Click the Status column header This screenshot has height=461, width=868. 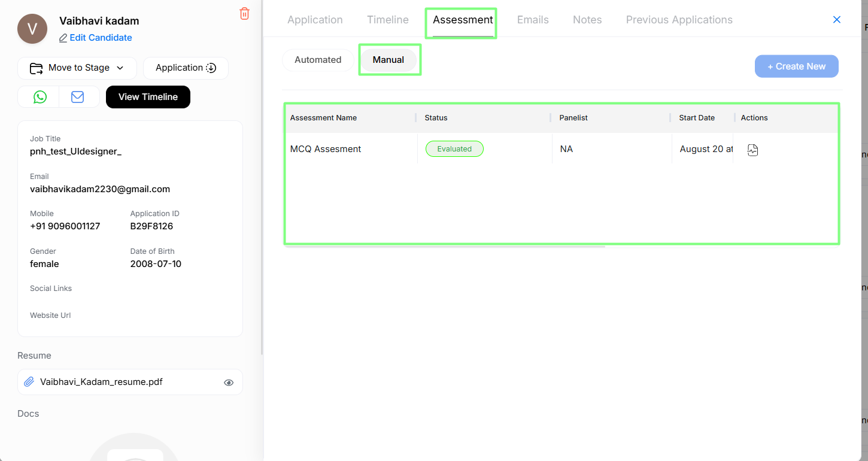coord(436,118)
